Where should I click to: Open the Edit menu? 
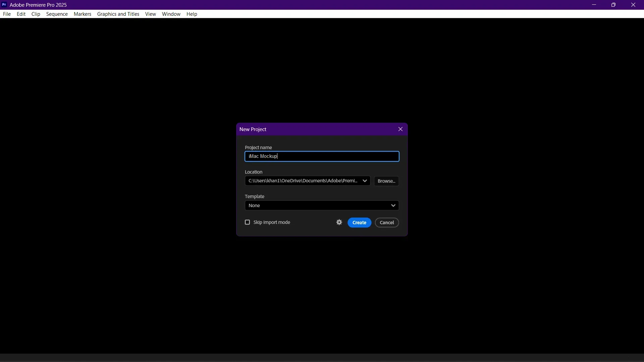point(21,14)
